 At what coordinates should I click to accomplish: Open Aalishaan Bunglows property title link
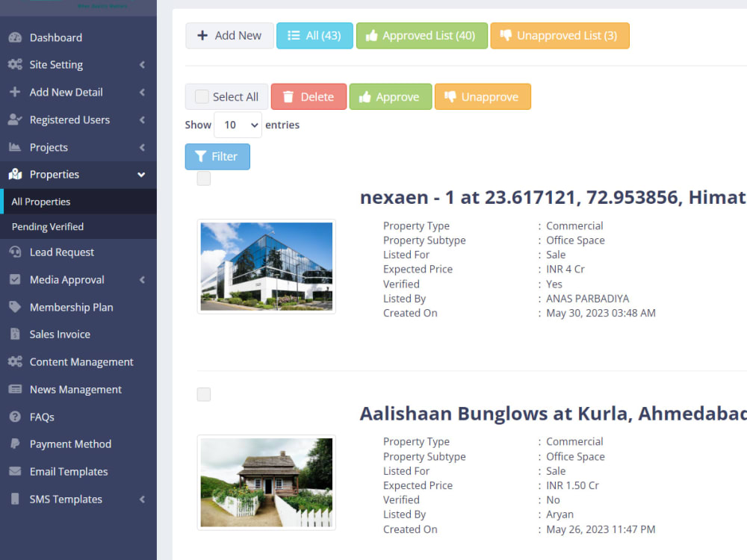pyautogui.click(x=553, y=414)
